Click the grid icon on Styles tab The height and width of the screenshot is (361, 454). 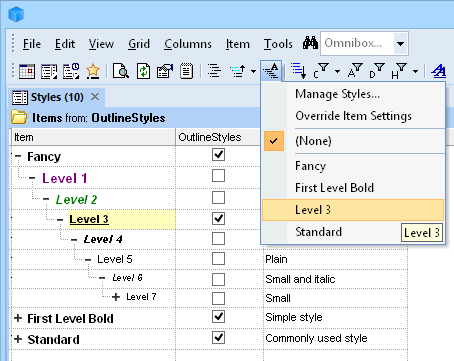tap(20, 98)
